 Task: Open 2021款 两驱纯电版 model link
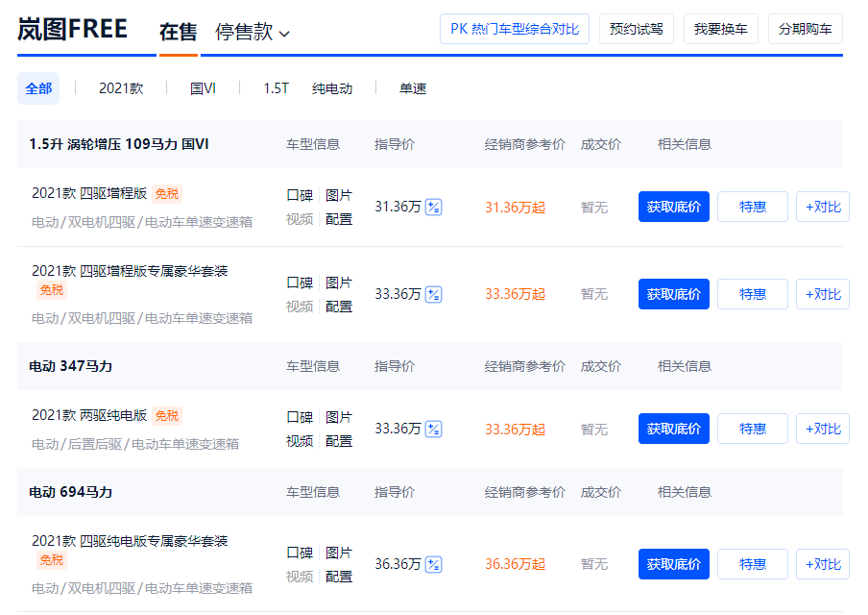89,415
